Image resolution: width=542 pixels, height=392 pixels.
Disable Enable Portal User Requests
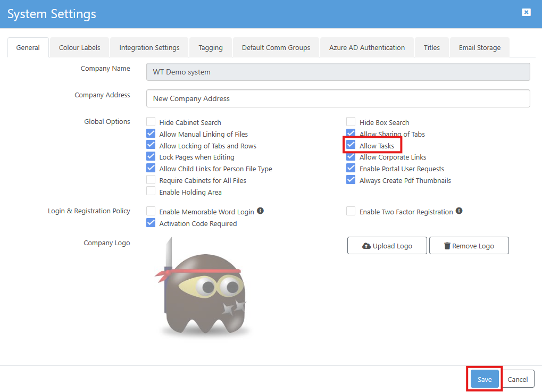click(351, 168)
